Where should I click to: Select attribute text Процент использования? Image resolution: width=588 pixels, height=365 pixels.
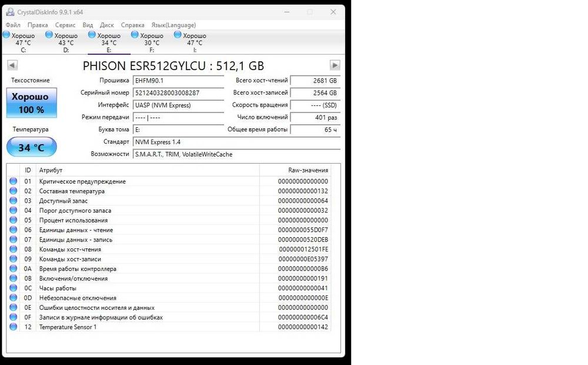click(73, 220)
